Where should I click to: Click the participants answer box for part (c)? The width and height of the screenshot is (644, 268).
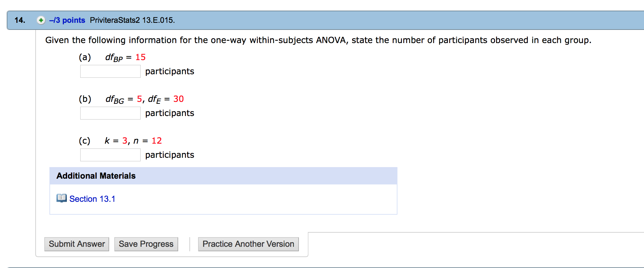(x=110, y=155)
